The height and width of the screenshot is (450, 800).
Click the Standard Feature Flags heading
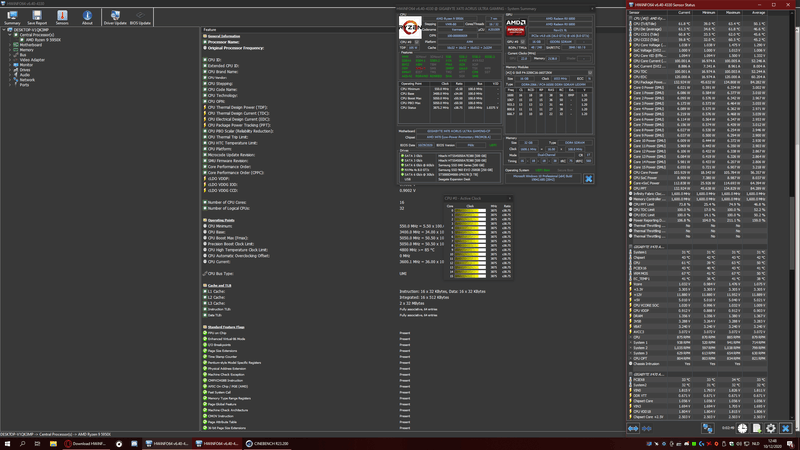coord(226,327)
